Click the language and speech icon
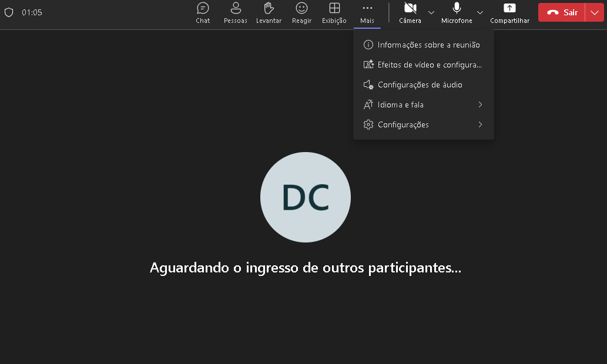 pos(368,105)
